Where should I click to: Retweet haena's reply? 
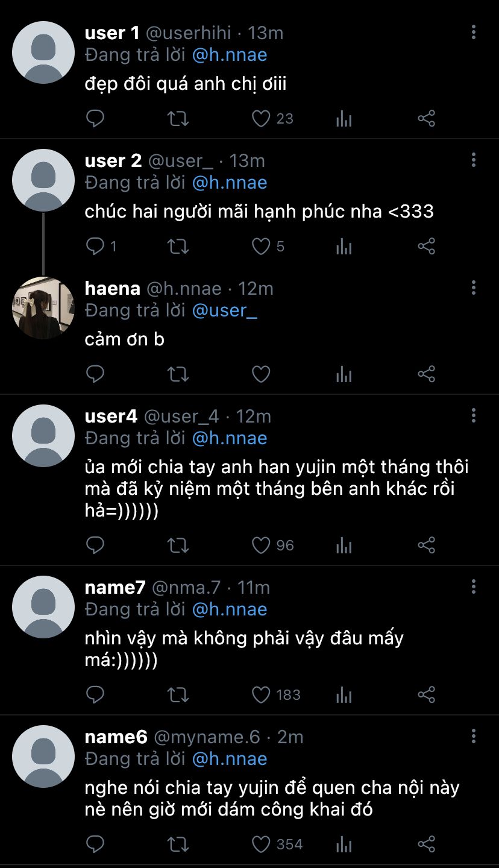pos(178,374)
